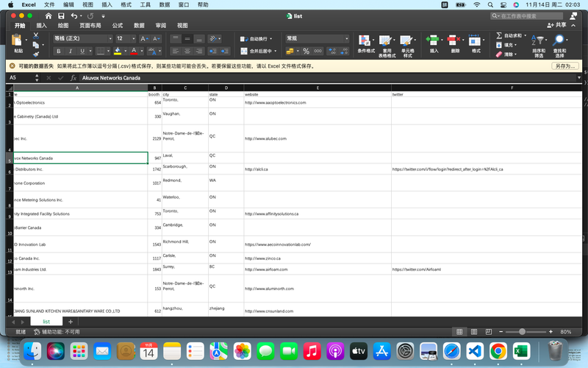Increase font size with larger A

pos(144,39)
